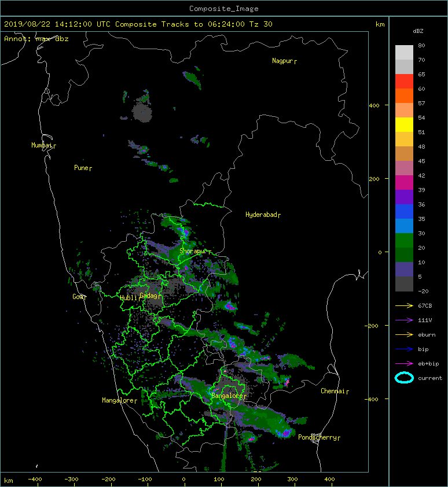Click the yellow 67CB arrow icon

(x=404, y=305)
